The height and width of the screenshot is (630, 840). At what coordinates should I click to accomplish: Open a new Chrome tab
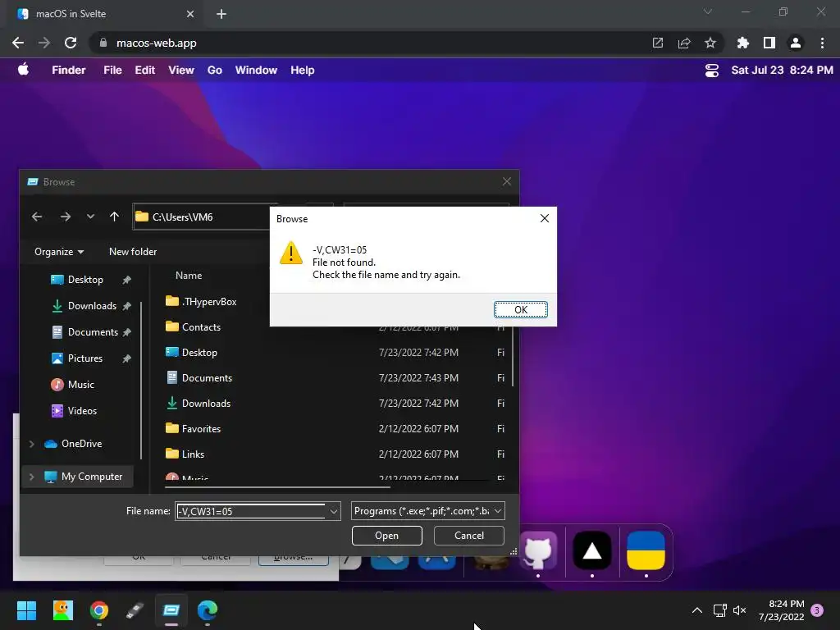coord(221,14)
